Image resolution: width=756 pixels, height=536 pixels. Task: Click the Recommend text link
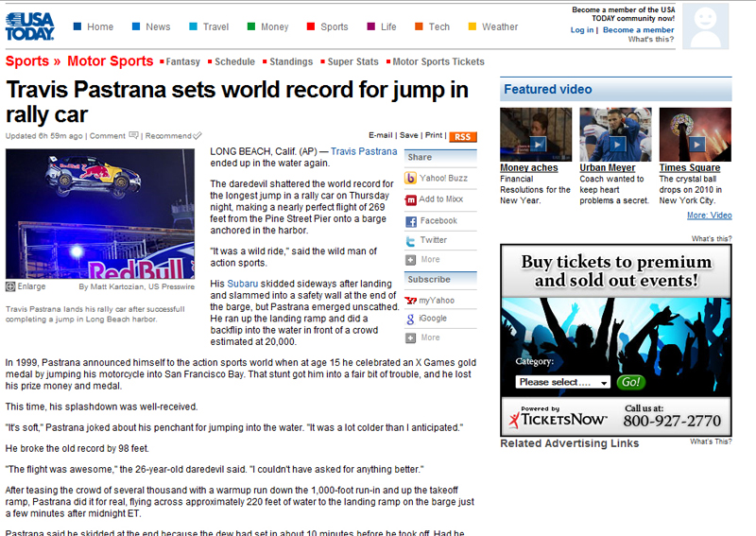[168, 136]
